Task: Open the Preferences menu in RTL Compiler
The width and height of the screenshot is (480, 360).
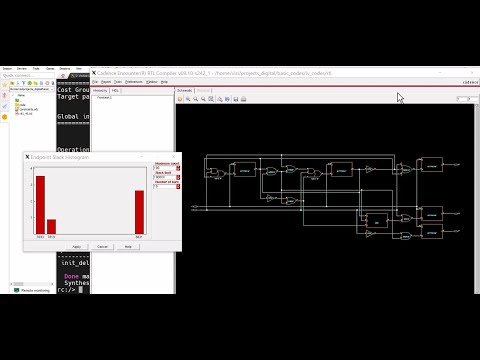Action: [134, 82]
